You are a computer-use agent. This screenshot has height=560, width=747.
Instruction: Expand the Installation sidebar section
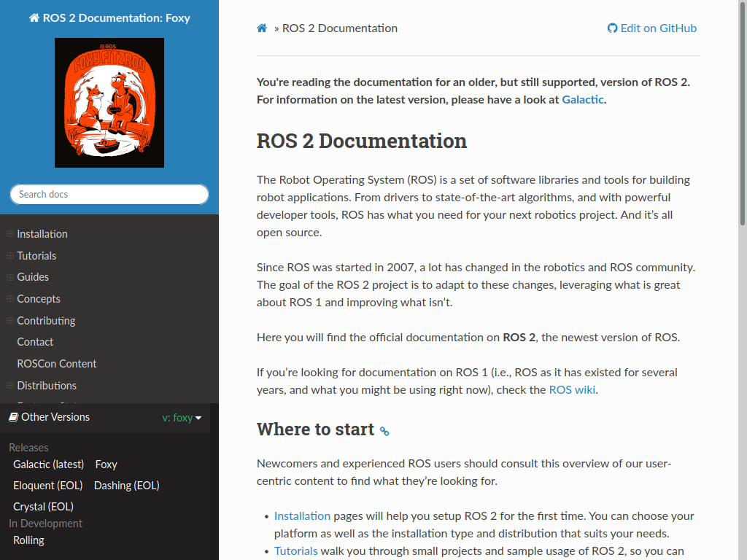[10, 234]
